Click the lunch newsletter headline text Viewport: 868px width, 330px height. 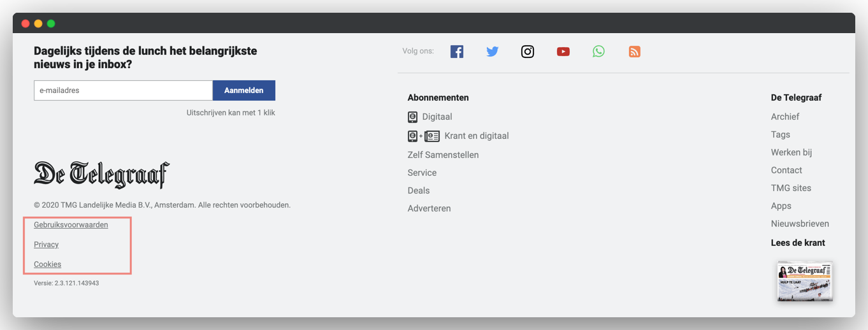[145, 57]
